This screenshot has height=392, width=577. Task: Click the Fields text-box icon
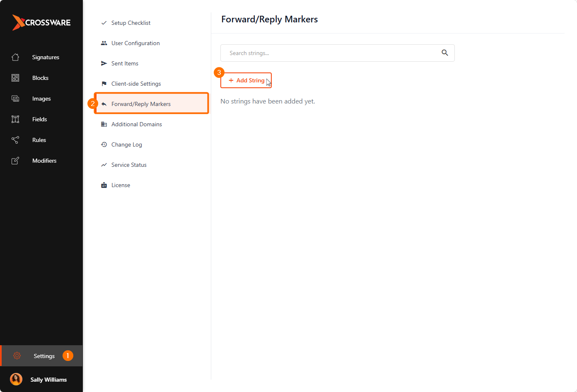click(15, 119)
